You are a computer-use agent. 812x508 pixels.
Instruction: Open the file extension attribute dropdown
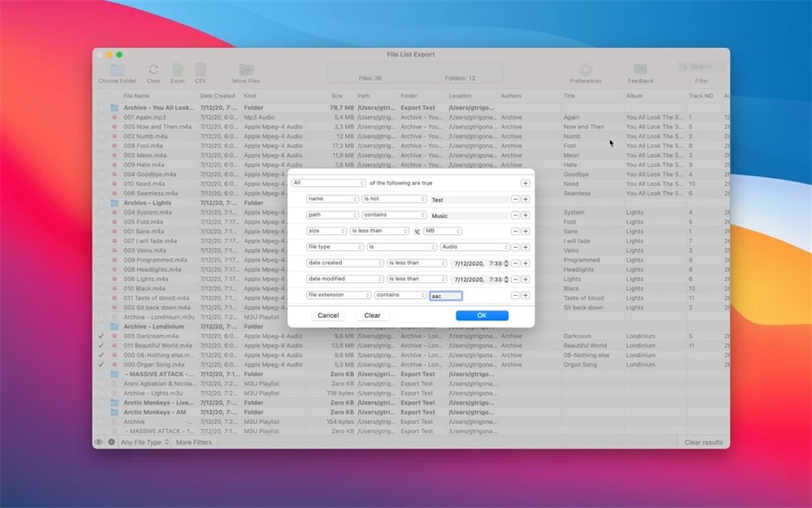[x=339, y=295]
